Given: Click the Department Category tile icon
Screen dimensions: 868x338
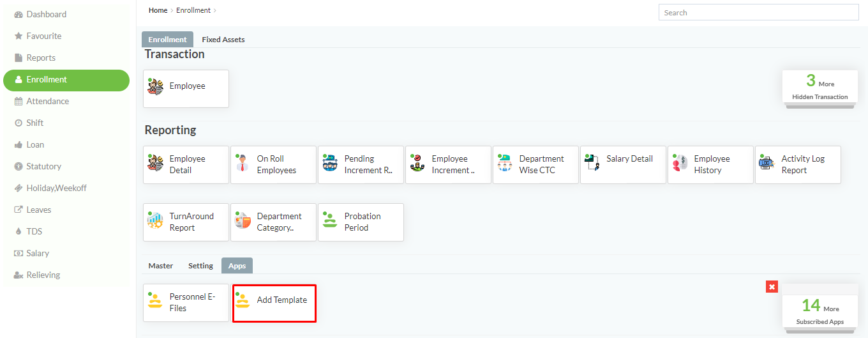Looking at the screenshot, I should [x=243, y=220].
